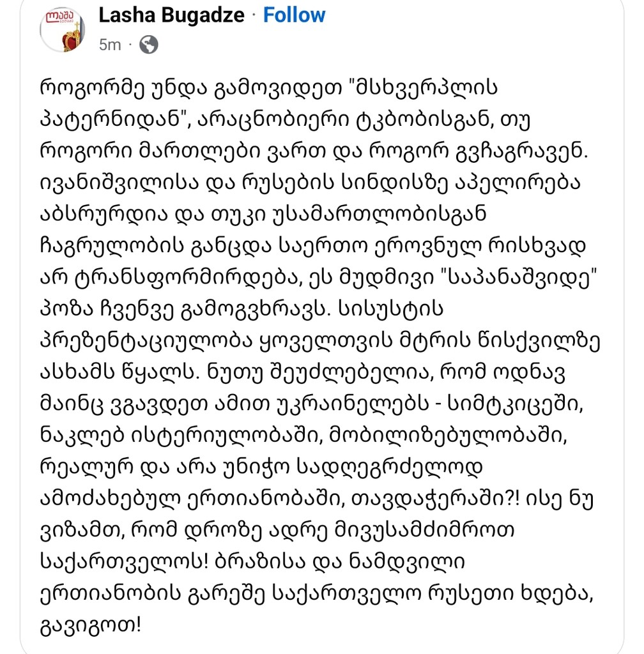Click the Lasha Bugadze author name
The image size is (644, 654).
tap(171, 15)
